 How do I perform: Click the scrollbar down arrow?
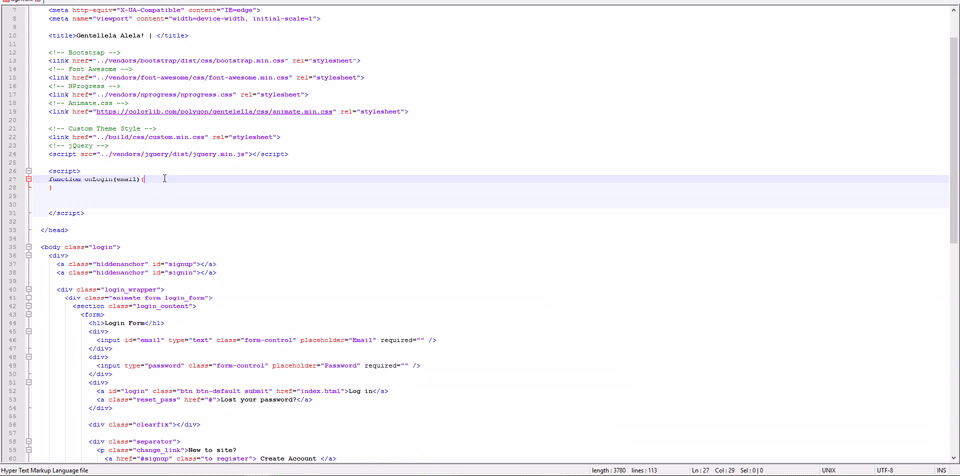coord(954,458)
